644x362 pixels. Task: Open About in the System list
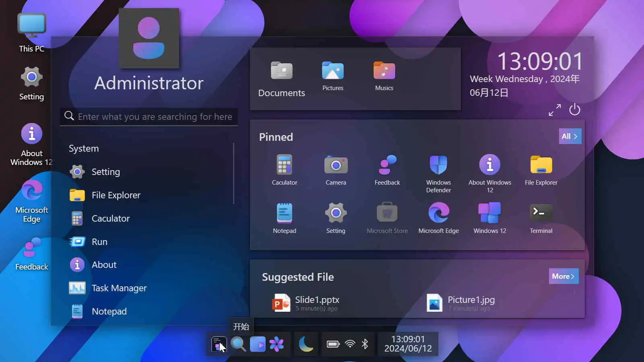coord(93,265)
